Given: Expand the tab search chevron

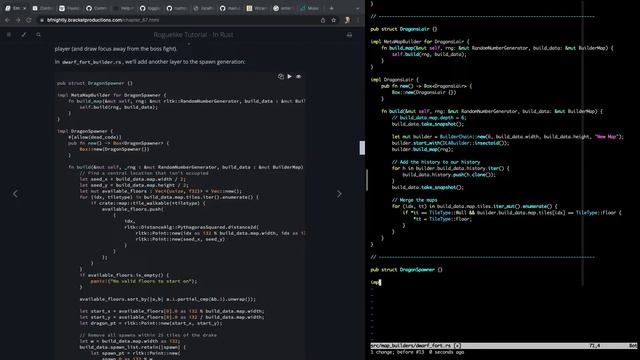Looking at the screenshot, I should [x=358, y=8].
